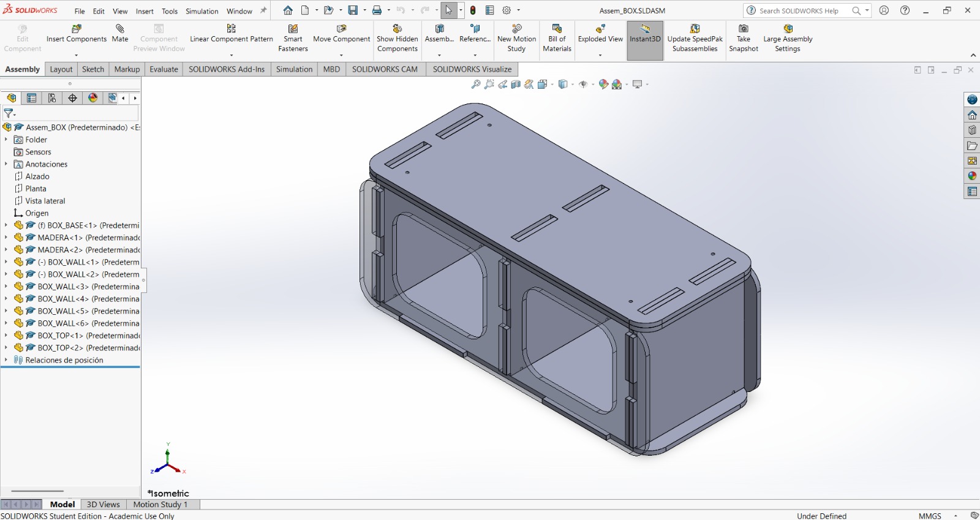The image size is (980, 520).
Task: Pin the menu bar
Action: [263, 10]
